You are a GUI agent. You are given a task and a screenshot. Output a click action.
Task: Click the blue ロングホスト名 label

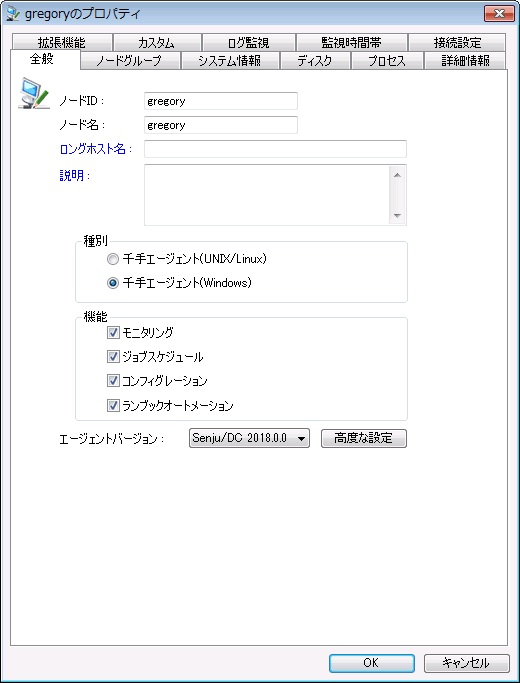95,149
